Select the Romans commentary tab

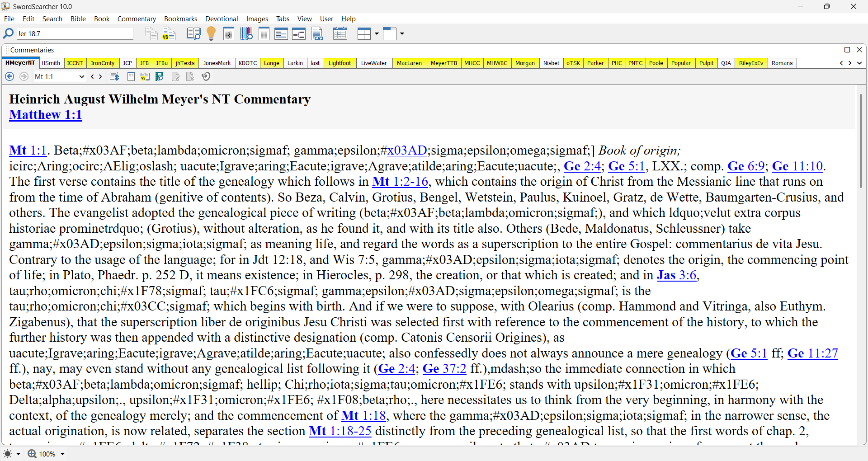782,63
